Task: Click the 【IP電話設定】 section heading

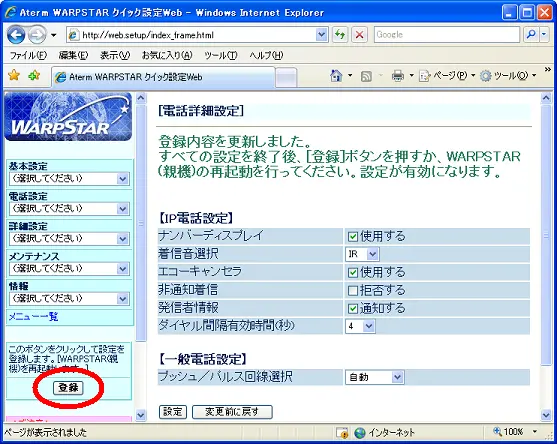Action: coord(196,218)
